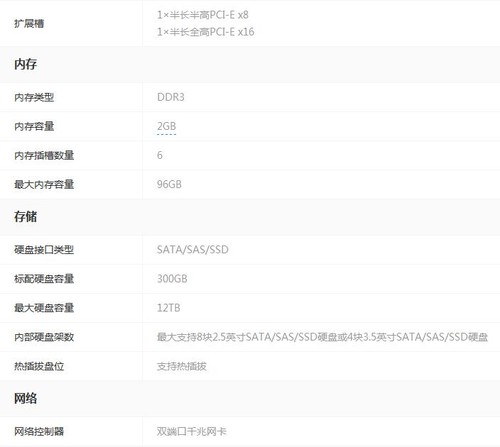Click the 内部硬盘架数 row label
500x447 pixels.
[x=44, y=337]
